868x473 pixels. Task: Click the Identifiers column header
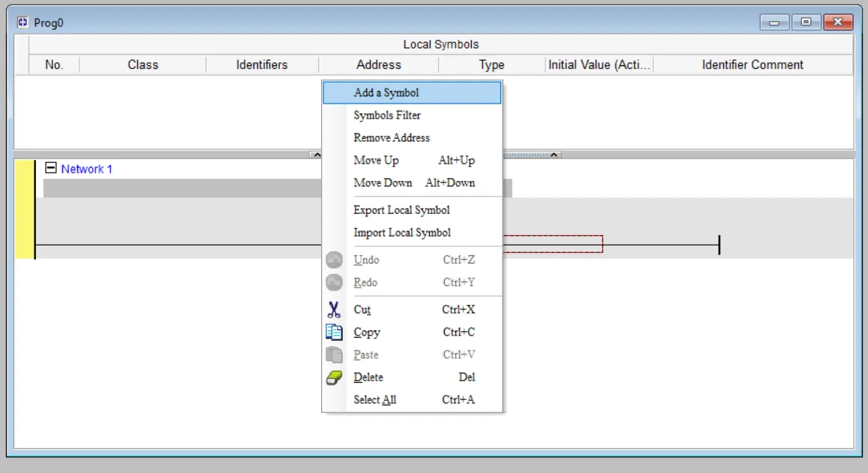[x=262, y=65]
